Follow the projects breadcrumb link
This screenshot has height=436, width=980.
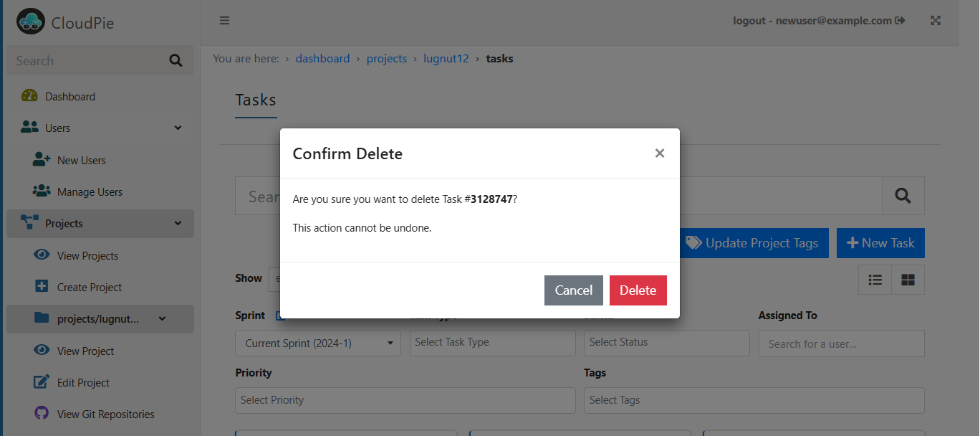coord(387,59)
